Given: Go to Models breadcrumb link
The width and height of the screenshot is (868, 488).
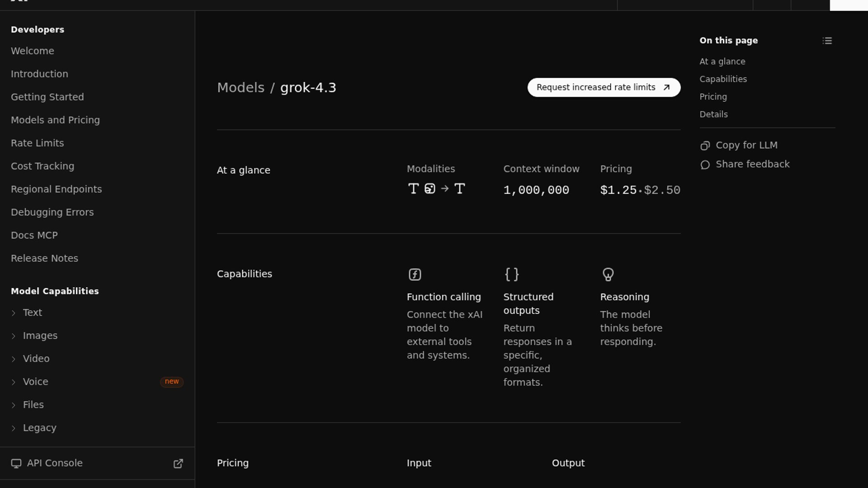Looking at the screenshot, I should click(x=241, y=88).
